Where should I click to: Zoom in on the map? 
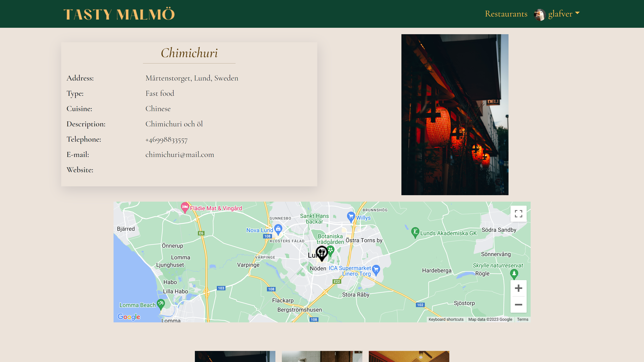point(518,288)
